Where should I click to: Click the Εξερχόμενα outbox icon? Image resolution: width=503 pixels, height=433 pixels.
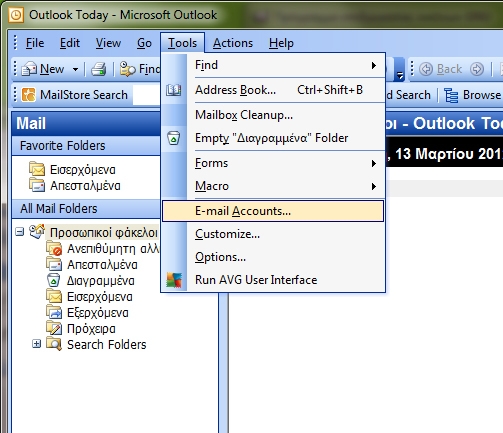[x=54, y=312]
